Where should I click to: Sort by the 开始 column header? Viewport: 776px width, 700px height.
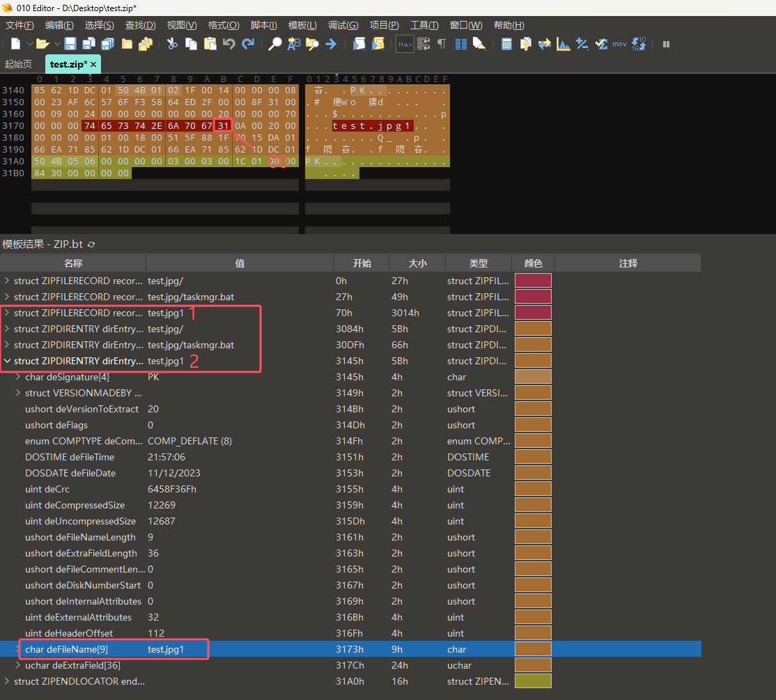(x=362, y=263)
